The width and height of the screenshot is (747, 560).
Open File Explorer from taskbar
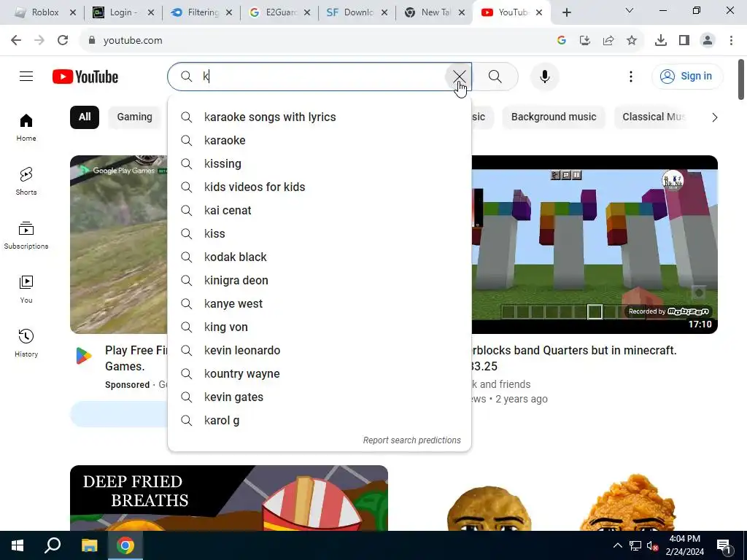(x=89, y=545)
